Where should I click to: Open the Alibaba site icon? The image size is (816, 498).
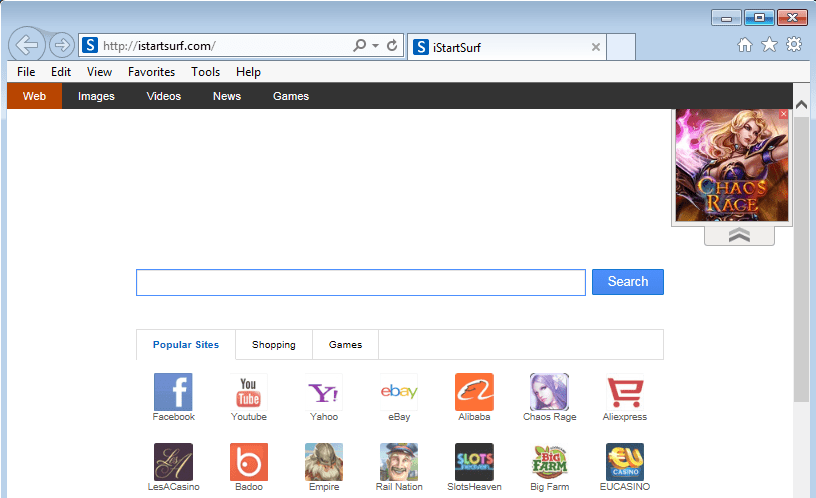click(474, 392)
